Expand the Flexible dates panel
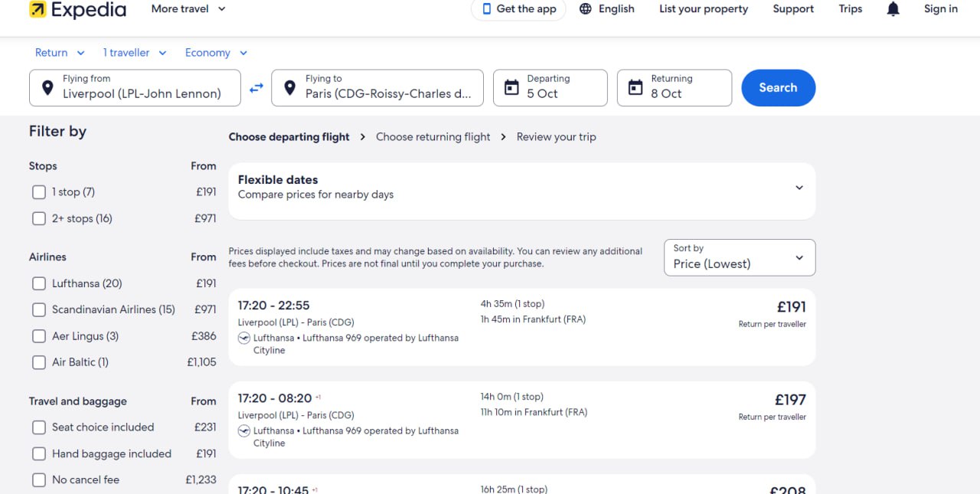 (x=522, y=188)
